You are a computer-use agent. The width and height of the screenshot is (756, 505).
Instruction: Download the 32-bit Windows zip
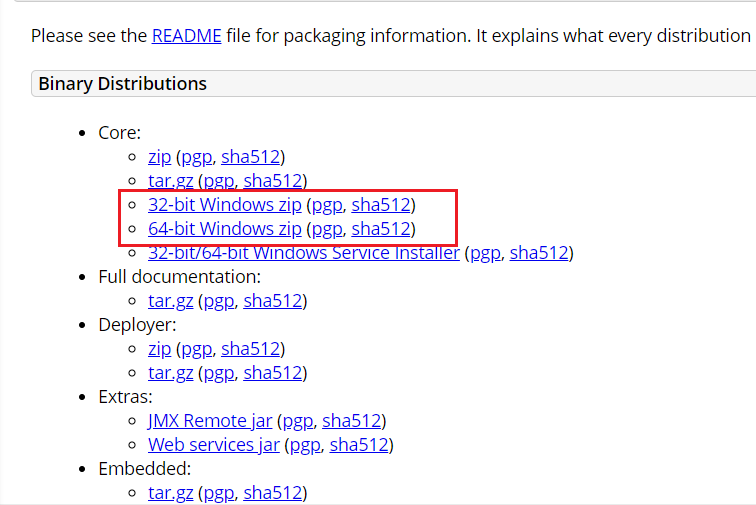[224, 205]
